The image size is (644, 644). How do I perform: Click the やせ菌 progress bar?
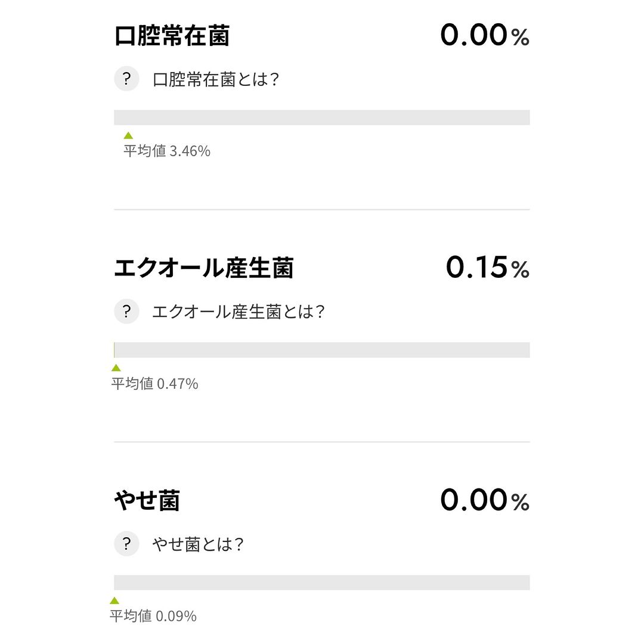322,583
